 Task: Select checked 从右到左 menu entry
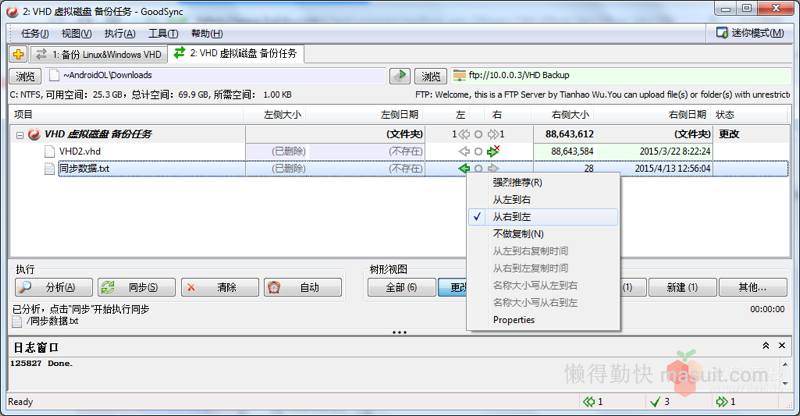[543, 217]
